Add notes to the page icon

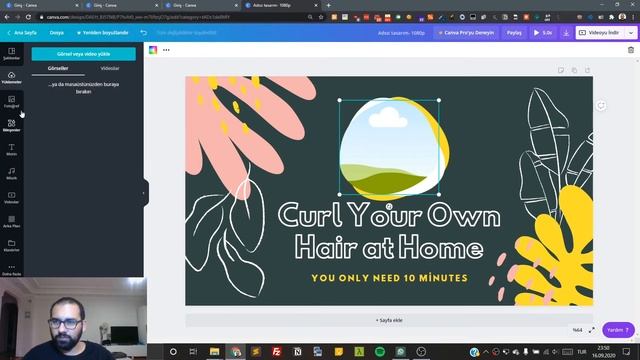(561, 70)
